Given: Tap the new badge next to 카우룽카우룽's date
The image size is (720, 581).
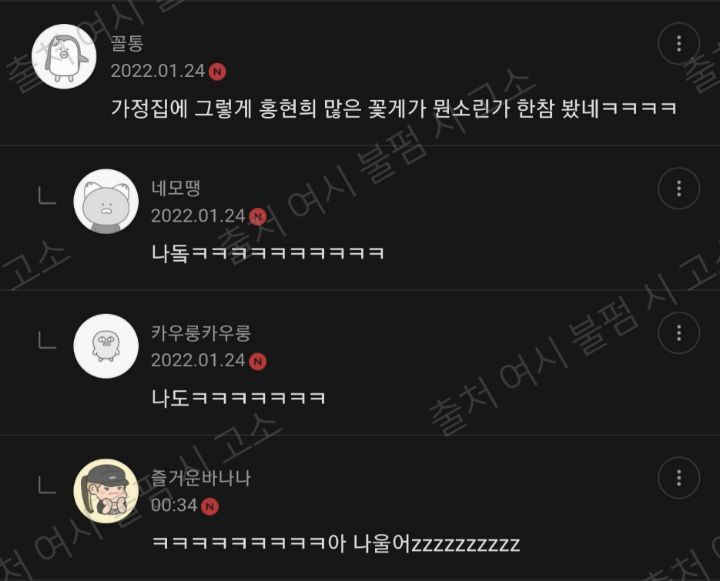Looking at the screenshot, I should (258, 361).
